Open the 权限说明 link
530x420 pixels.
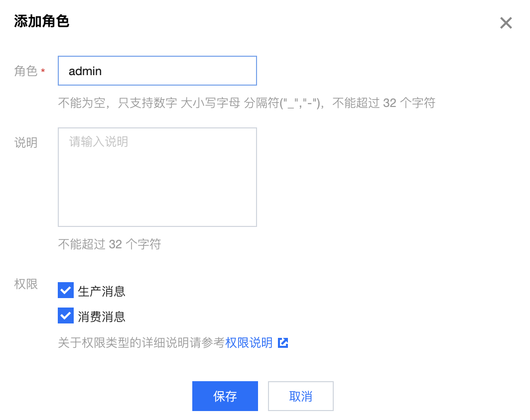(x=249, y=343)
